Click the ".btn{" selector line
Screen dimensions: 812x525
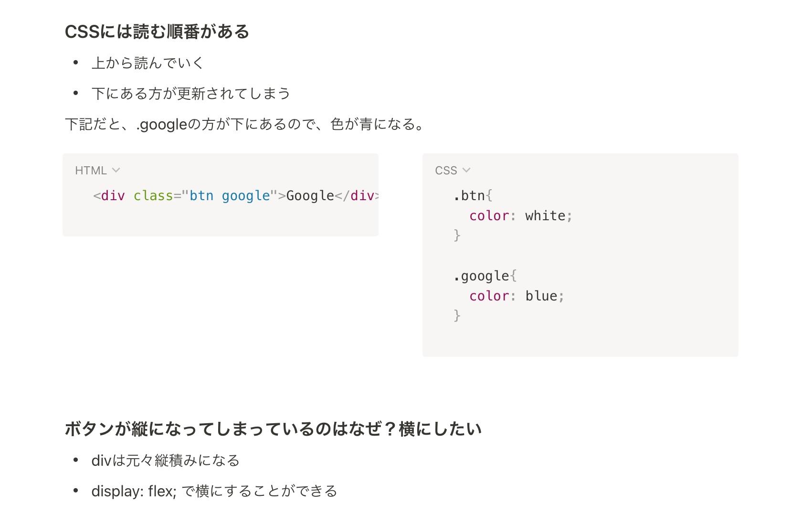point(473,196)
